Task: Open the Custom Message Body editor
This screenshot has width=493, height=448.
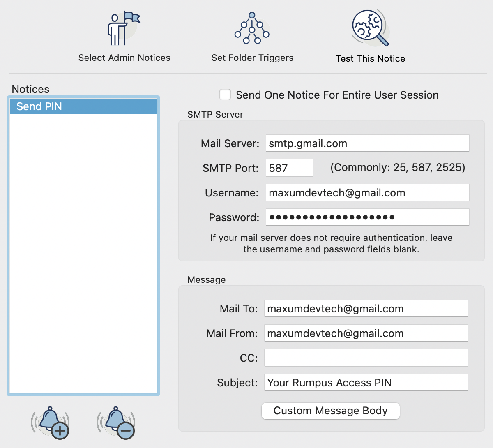Action: click(x=330, y=411)
